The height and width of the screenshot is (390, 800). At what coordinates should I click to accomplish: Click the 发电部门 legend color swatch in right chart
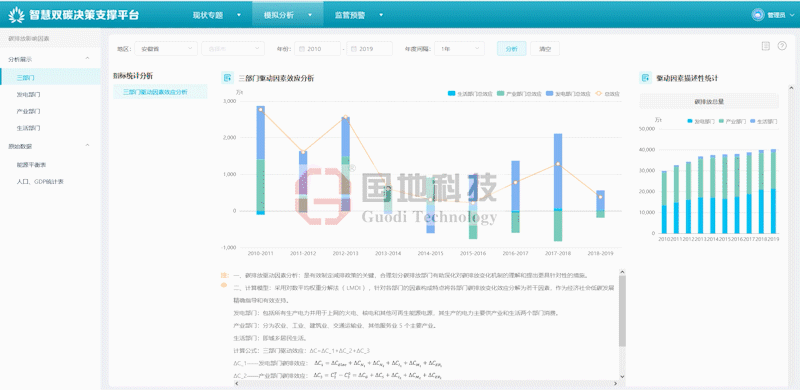(x=690, y=121)
